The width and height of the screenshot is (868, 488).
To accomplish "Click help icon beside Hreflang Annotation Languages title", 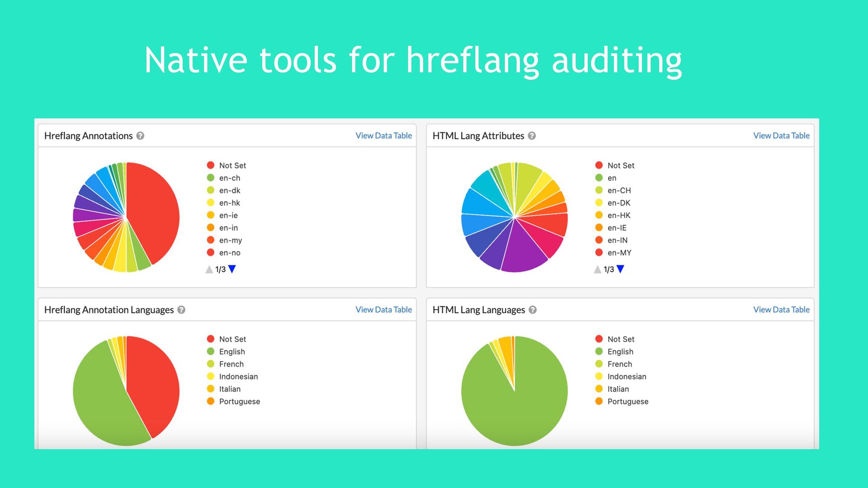I will click(x=181, y=310).
